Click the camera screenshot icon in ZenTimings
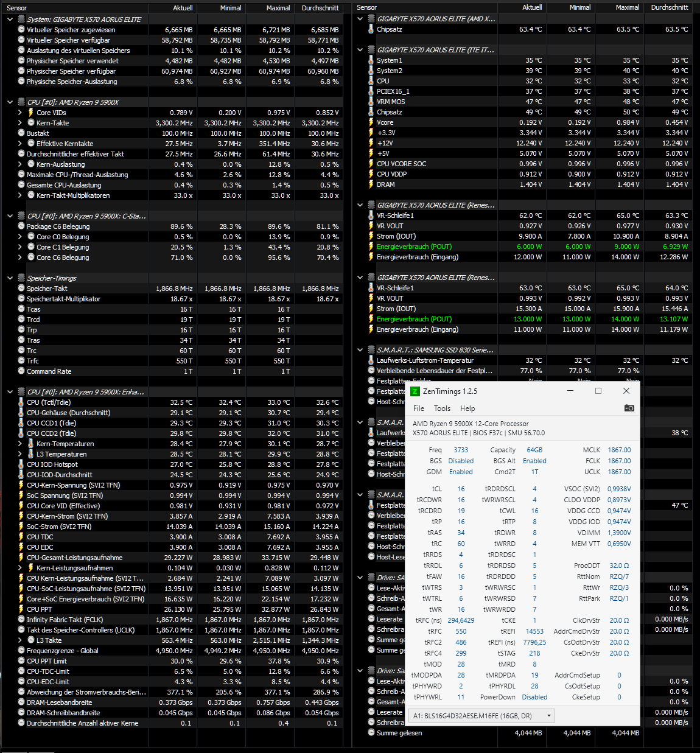Image resolution: width=700 pixels, height=753 pixels. click(x=630, y=408)
